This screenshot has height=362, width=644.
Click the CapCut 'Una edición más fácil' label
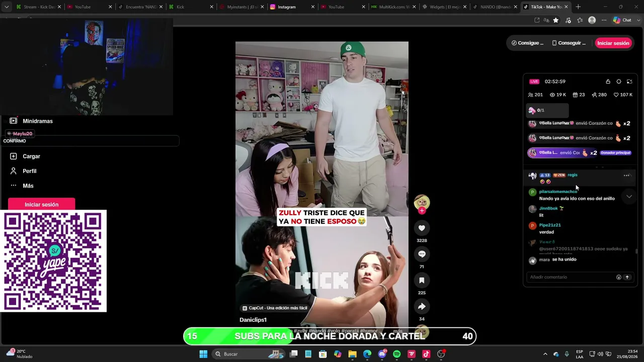click(x=275, y=308)
